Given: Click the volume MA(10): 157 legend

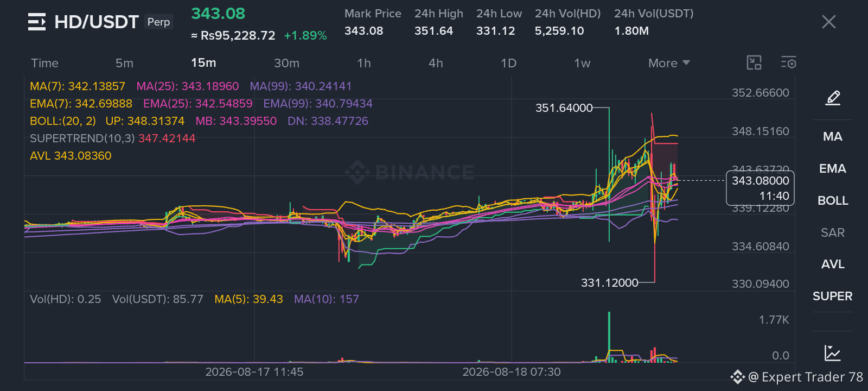Looking at the screenshot, I should click(327, 299).
